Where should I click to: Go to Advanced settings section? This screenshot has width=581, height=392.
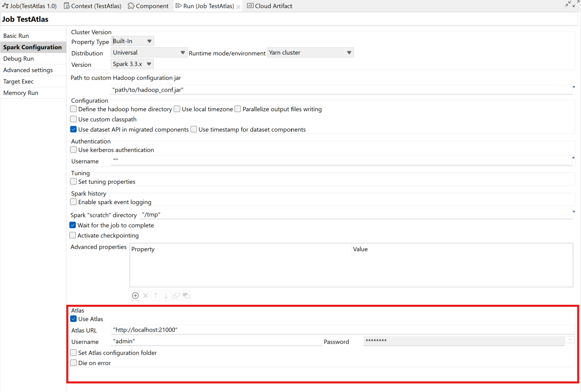point(28,70)
